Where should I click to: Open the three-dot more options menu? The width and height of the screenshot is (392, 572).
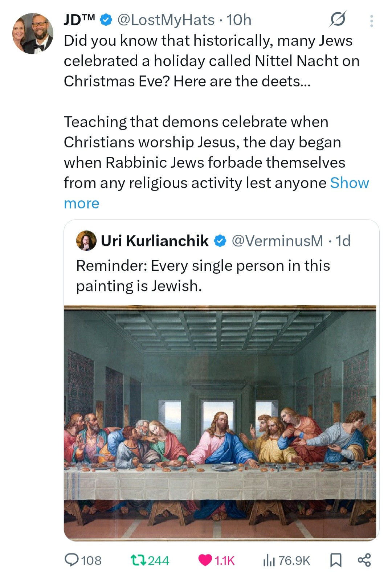[371, 21]
